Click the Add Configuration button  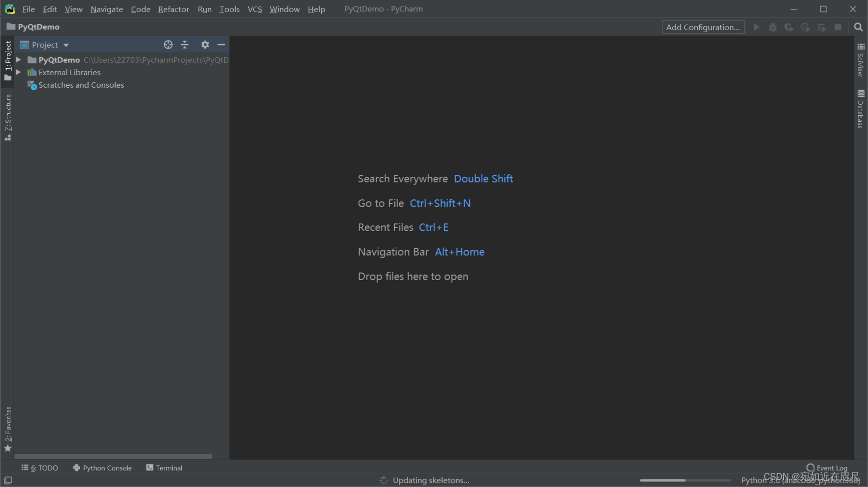pos(703,27)
